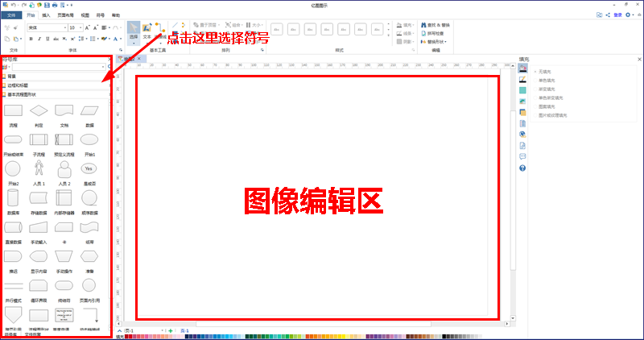Select the 判定 decision diamond shape
The image size is (644, 340).
pos(39,110)
